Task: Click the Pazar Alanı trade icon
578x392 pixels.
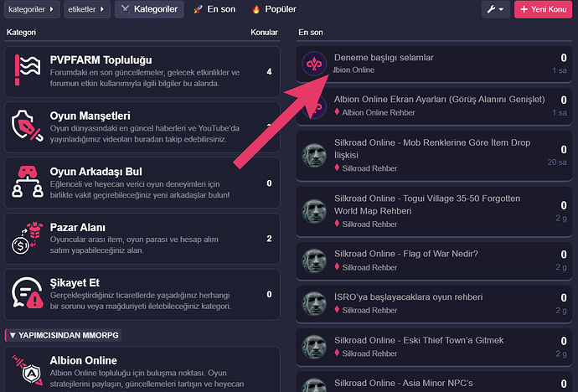Action: tap(27, 238)
